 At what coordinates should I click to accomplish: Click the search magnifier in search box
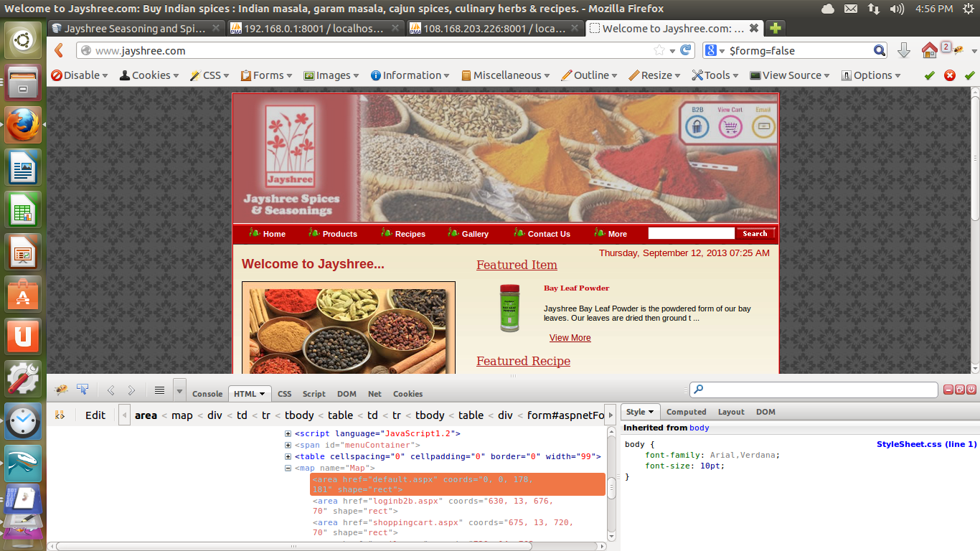tap(880, 50)
